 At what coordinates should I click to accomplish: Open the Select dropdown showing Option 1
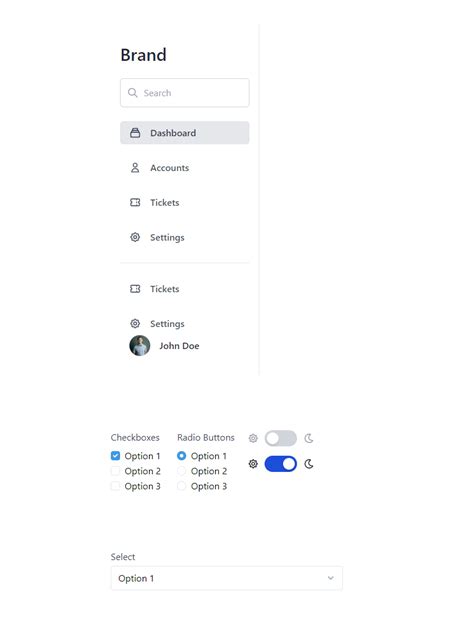(x=226, y=578)
